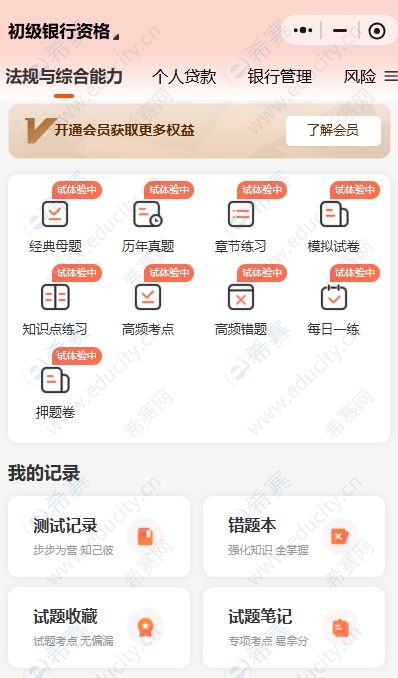Switch to 风险 tab

pyautogui.click(x=359, y=77)
